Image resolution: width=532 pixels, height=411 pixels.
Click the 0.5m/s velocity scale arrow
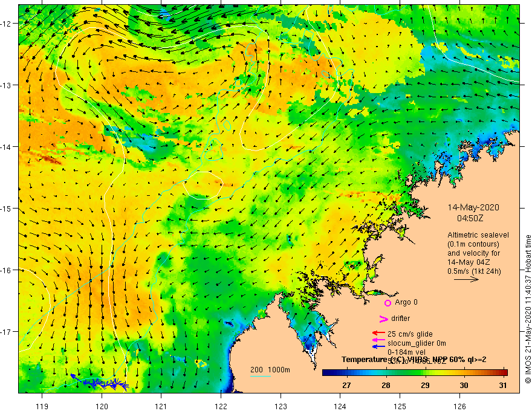[466, 279]
